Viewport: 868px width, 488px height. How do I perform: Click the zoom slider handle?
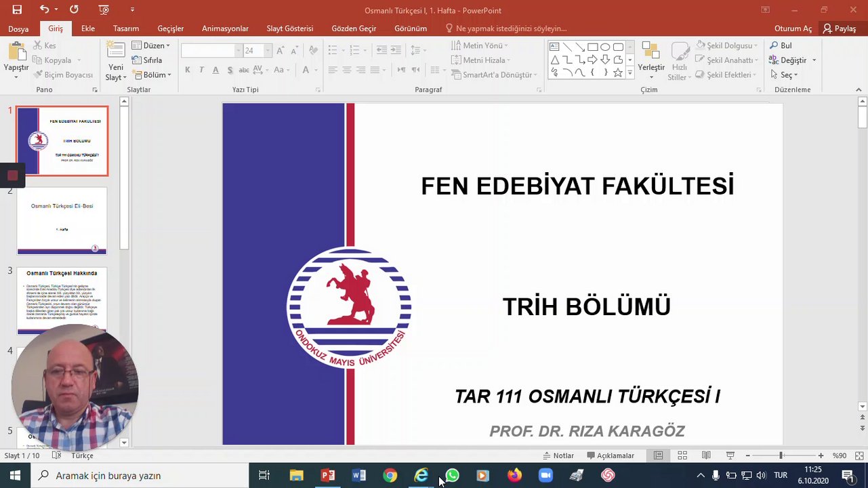click(781, 455)
